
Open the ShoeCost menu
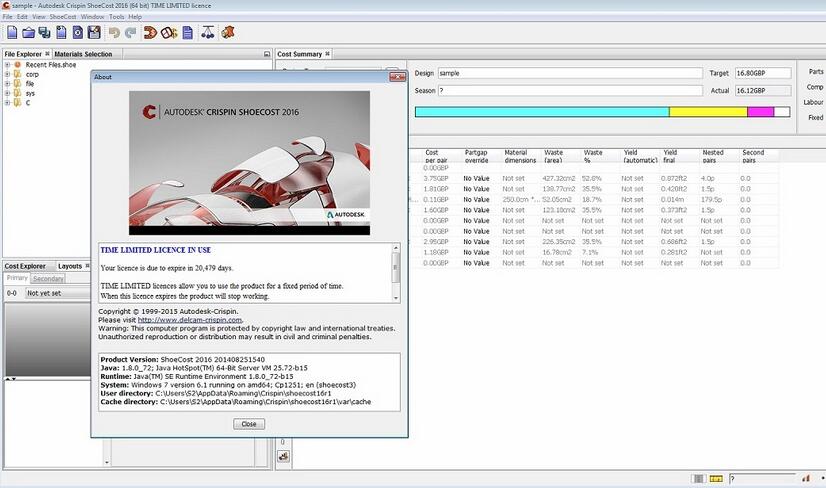pyautogui.click(x=63, y=17)
